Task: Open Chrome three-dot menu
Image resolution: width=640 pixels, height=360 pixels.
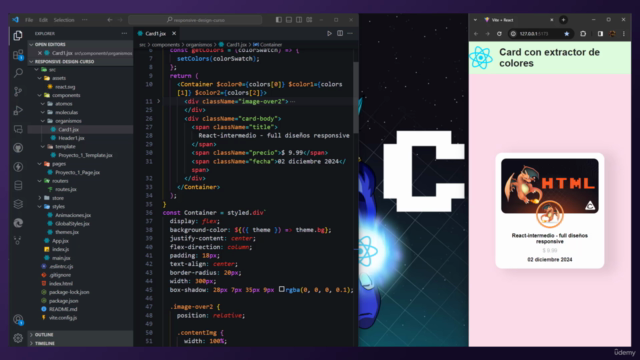Action: coord(624,34)
